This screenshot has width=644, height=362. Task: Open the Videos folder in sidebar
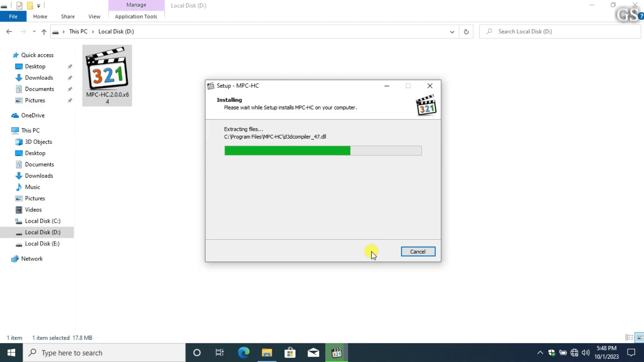click(33, 210)
